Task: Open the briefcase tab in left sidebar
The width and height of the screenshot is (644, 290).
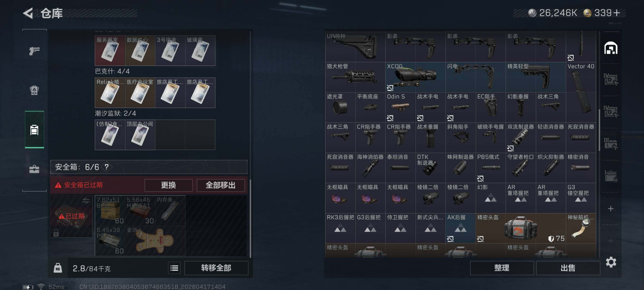Action: click(34, 169)
